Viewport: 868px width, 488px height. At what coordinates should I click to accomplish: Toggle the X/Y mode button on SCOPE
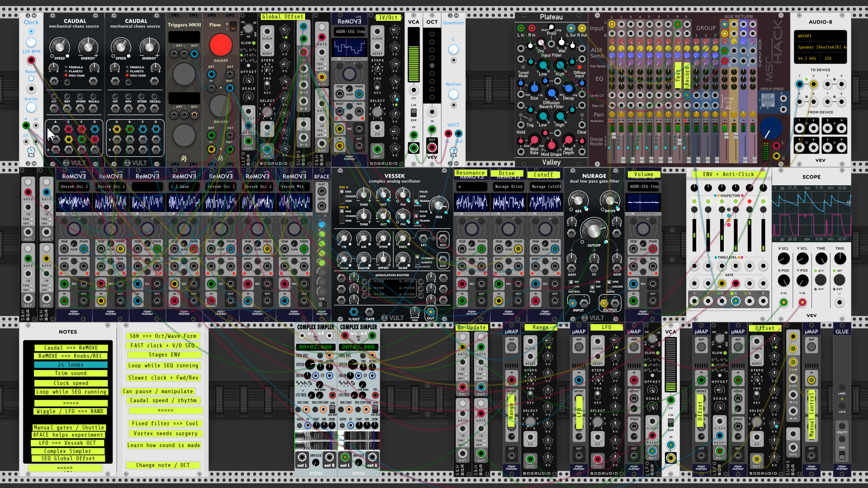pos(821,280)
